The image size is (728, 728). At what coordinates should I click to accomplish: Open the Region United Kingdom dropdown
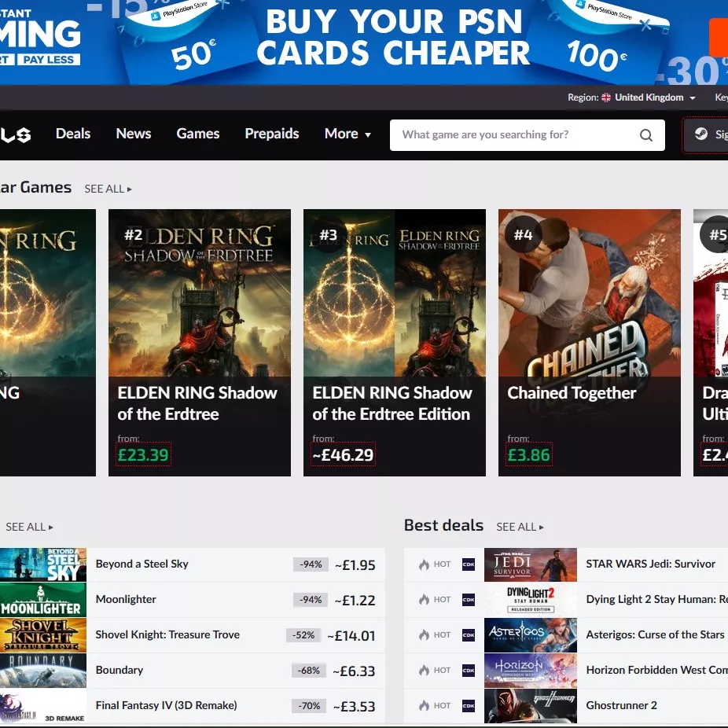point(631,97)
